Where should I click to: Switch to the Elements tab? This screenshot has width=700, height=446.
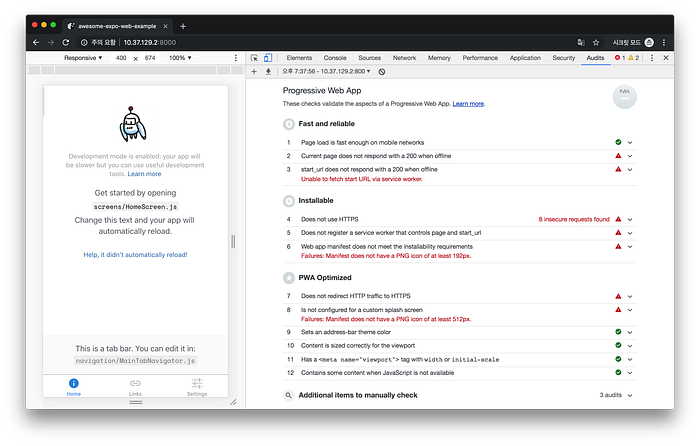299,58
